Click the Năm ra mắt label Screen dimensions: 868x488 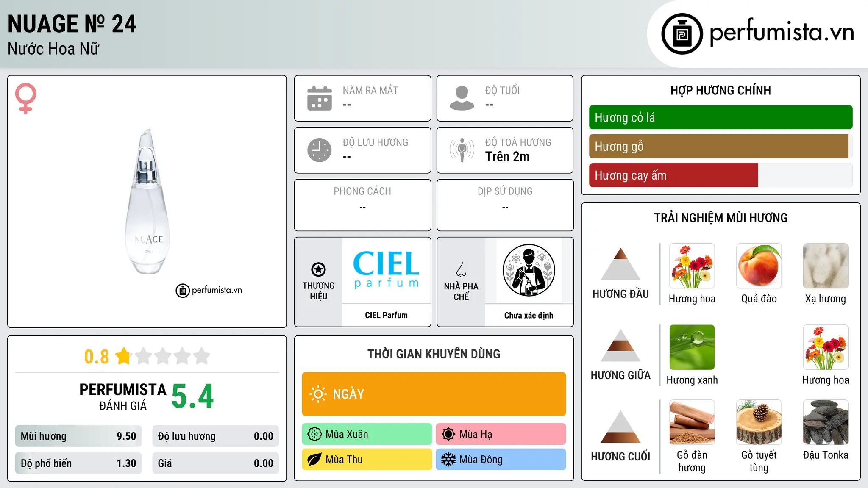pos(370,90)
